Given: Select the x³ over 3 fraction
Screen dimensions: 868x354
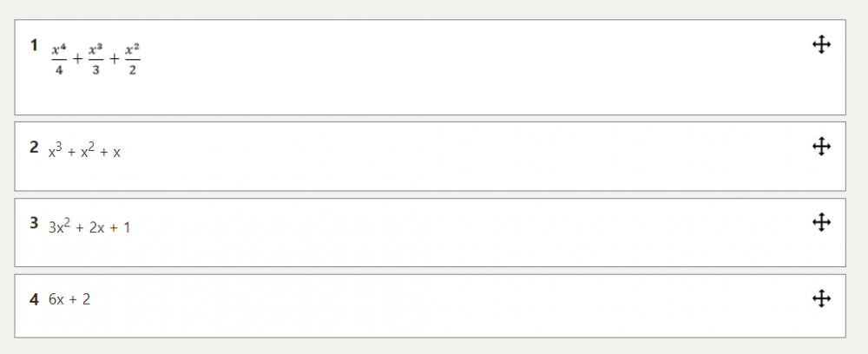Looking at the screenshot, I should pyautogui.click(x=95, y=60).
